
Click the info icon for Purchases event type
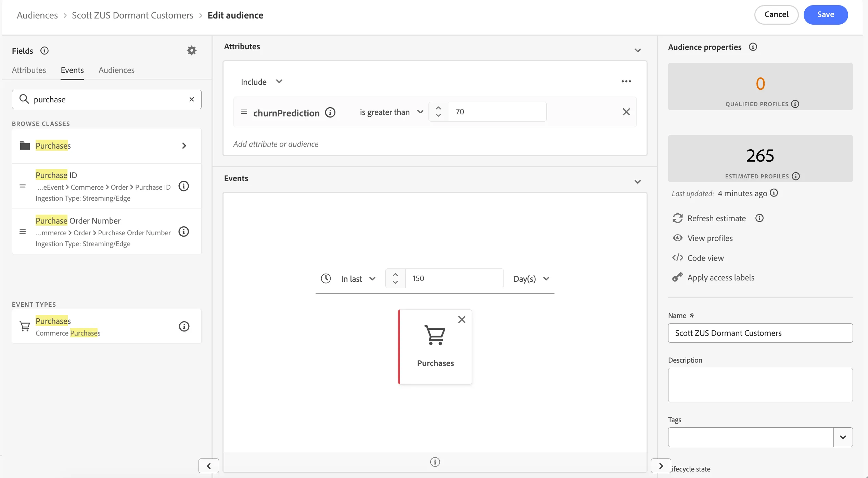tap(184, 326)
